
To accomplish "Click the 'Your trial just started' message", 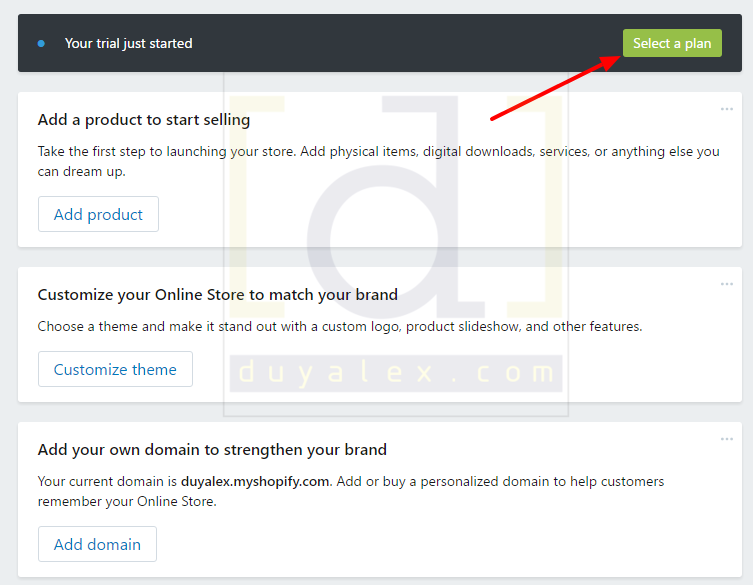I will coord(128,44).
